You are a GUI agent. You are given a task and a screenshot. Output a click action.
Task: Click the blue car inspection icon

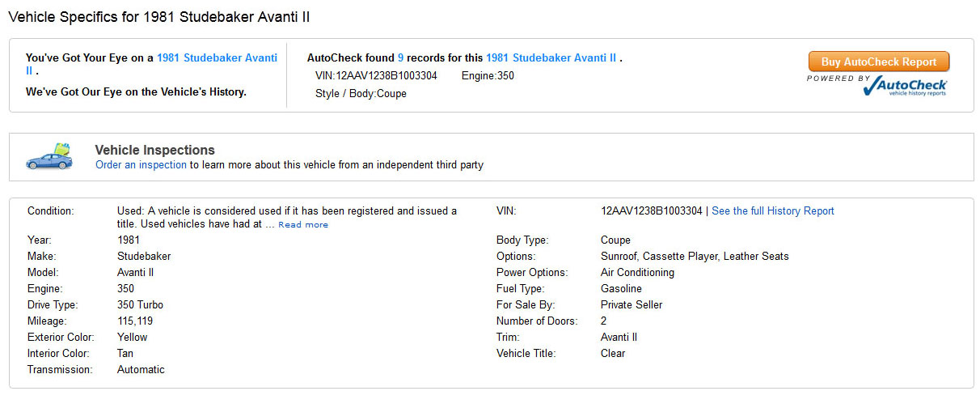(x=49, y=156)
